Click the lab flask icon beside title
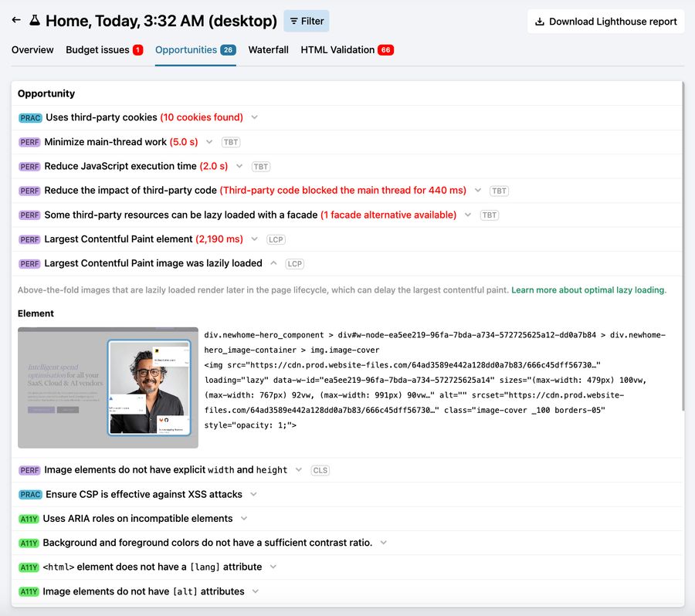 tap(35, 21)
